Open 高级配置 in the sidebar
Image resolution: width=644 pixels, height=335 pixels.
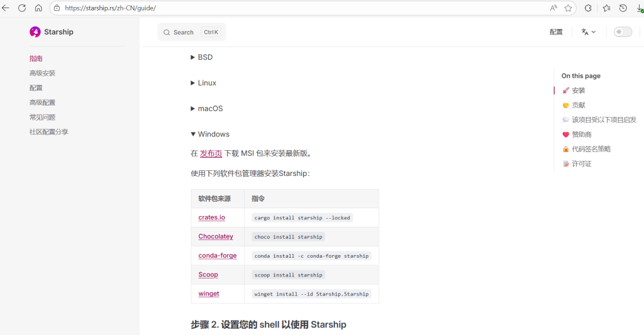(42, 102)
